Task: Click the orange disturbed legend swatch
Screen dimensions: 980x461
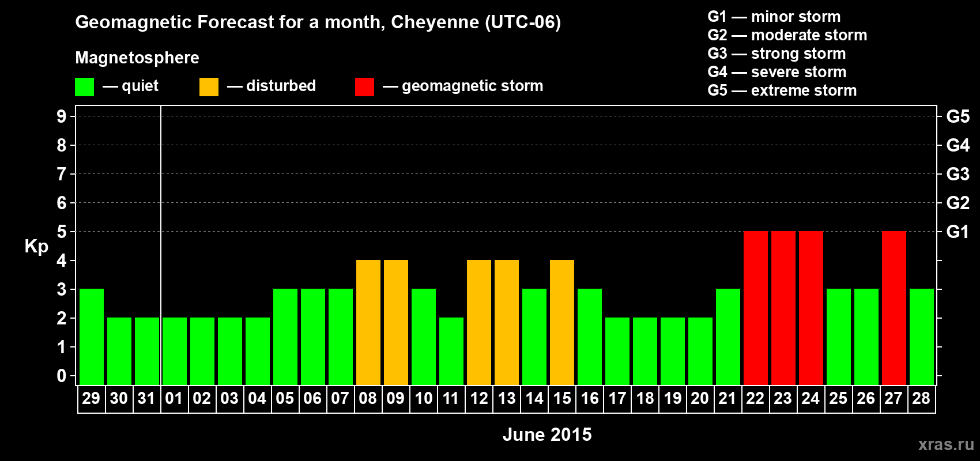Action: [209, 87]
